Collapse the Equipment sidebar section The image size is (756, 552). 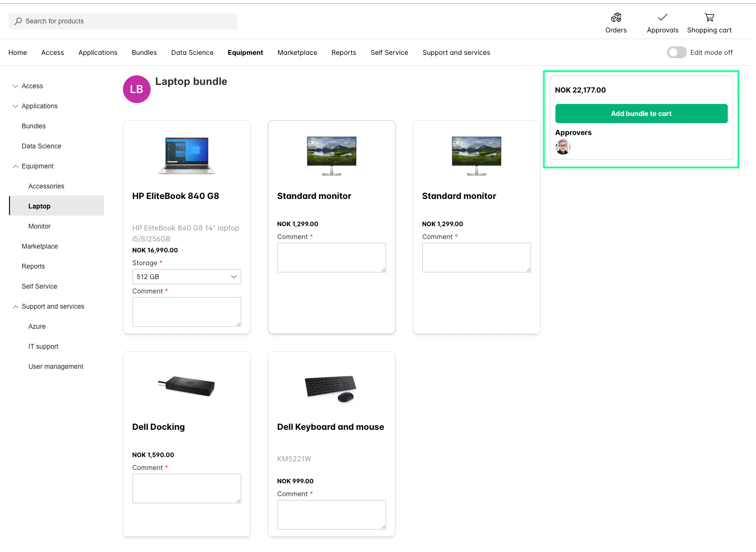[x=16, y=166]
